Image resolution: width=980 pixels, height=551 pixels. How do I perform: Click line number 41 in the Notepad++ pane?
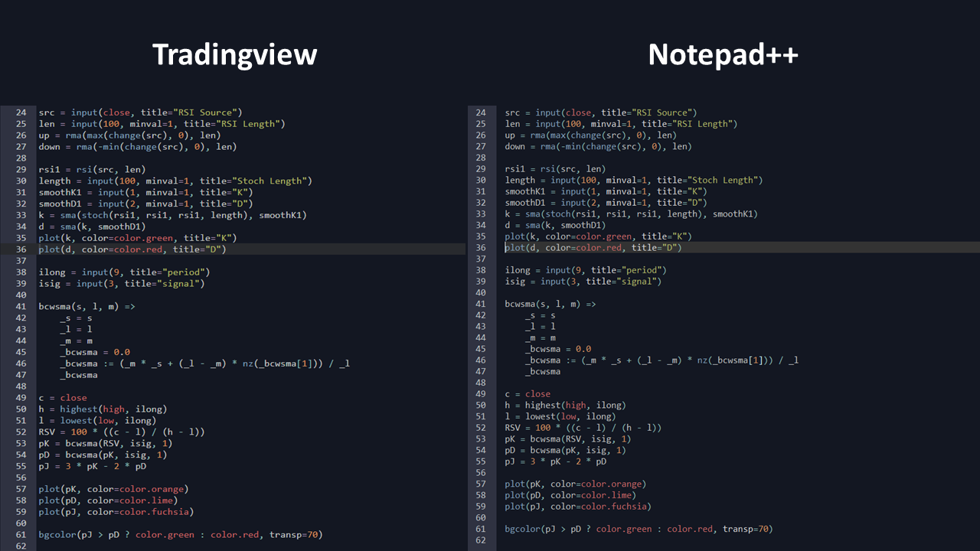[481, 304]
